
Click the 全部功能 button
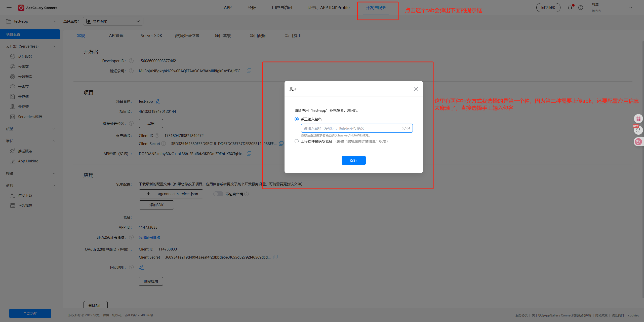click(x=30, y=313)
